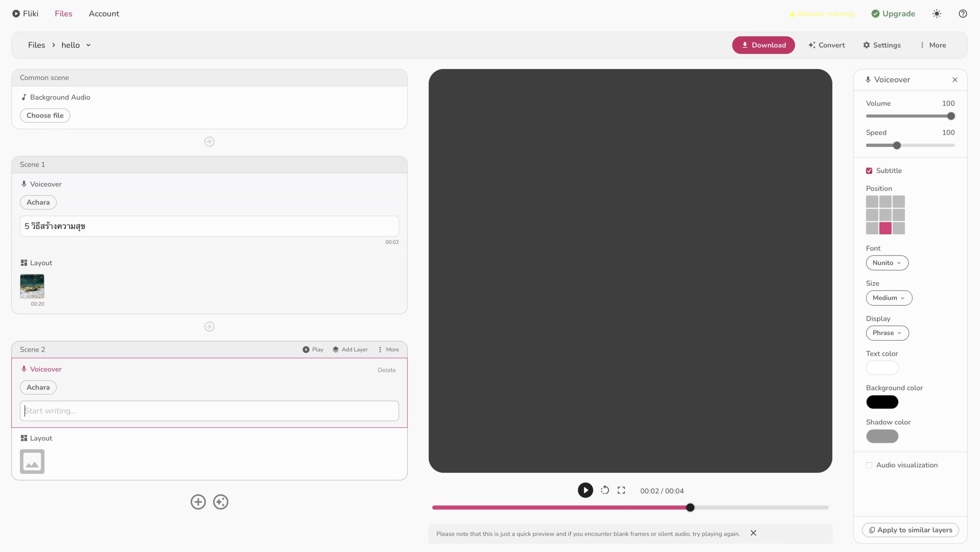Go to the Account menu
The width and height of the screenshot is (980, 552).
(104, 14)
